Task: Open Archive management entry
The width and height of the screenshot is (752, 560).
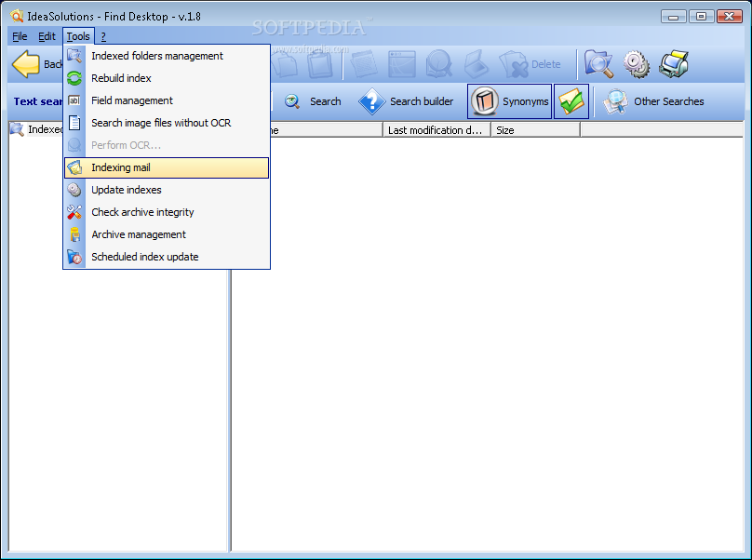Action: pos(167,234)
